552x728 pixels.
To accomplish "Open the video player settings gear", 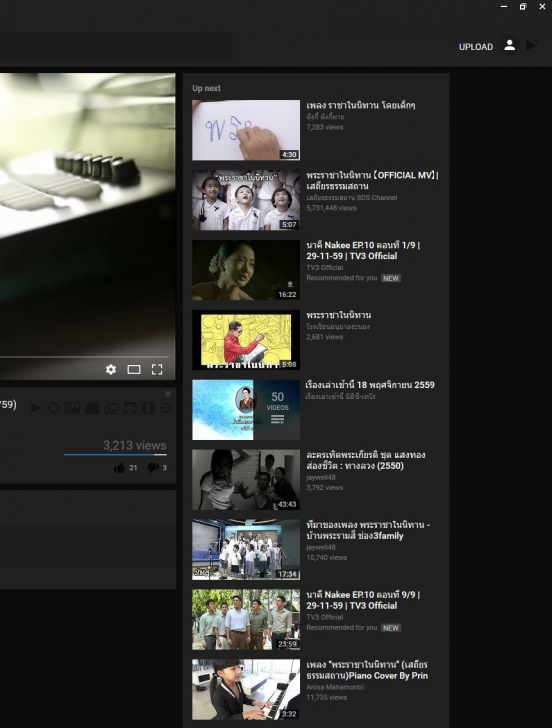I will (x=110, y=369).
